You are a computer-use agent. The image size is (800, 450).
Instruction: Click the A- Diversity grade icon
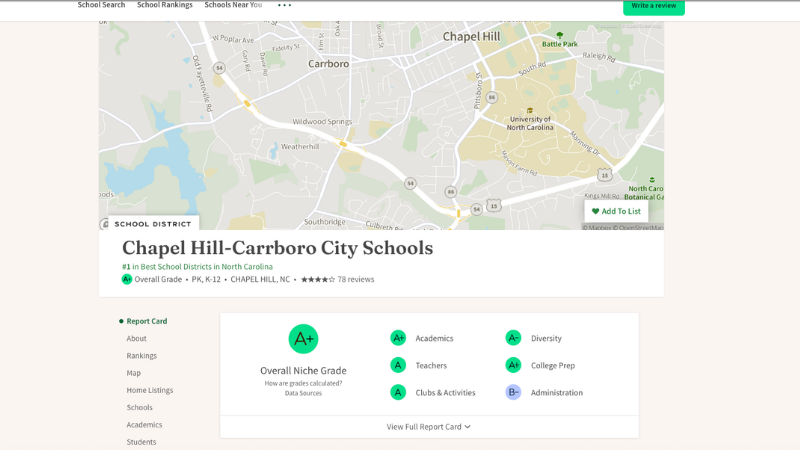(513, 338)
